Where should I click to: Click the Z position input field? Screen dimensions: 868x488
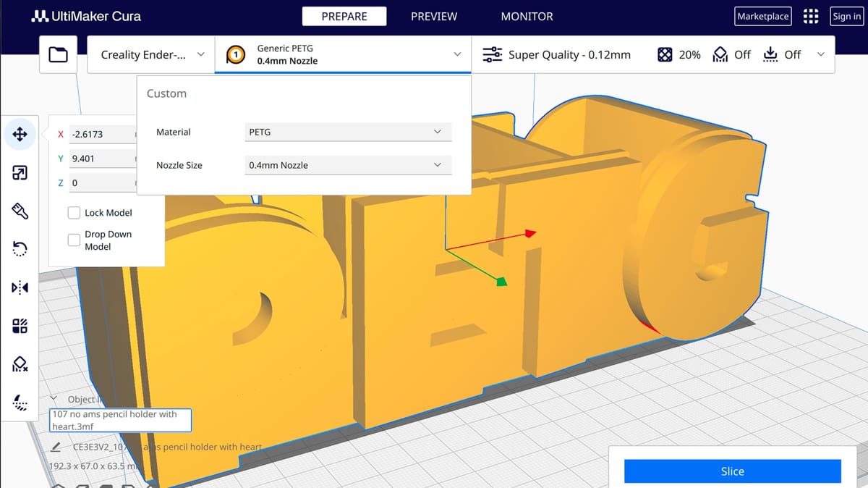pos(102,183)
